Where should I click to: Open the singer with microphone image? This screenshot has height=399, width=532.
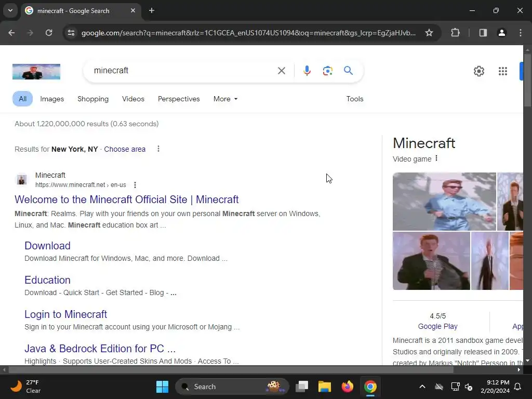tap(431, 261)
